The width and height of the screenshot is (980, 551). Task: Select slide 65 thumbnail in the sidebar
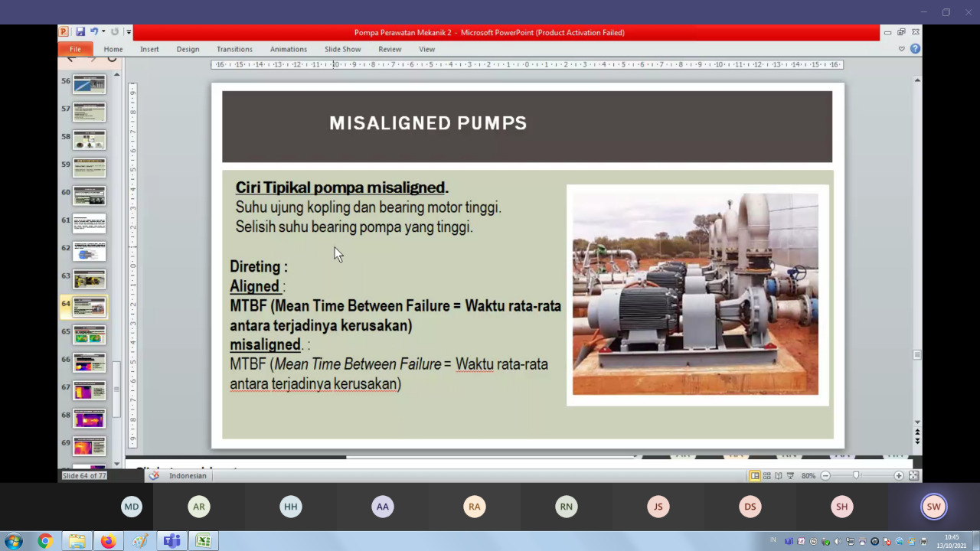89,334
